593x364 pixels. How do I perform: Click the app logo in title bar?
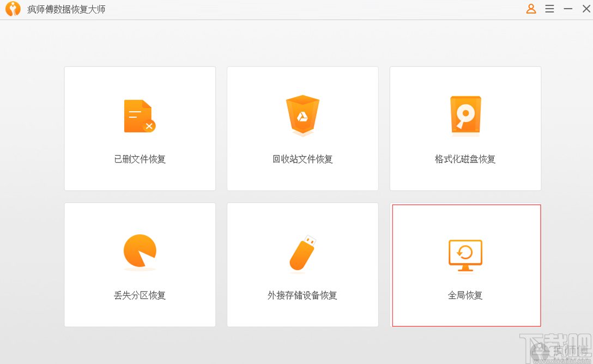tap(13, 9)
